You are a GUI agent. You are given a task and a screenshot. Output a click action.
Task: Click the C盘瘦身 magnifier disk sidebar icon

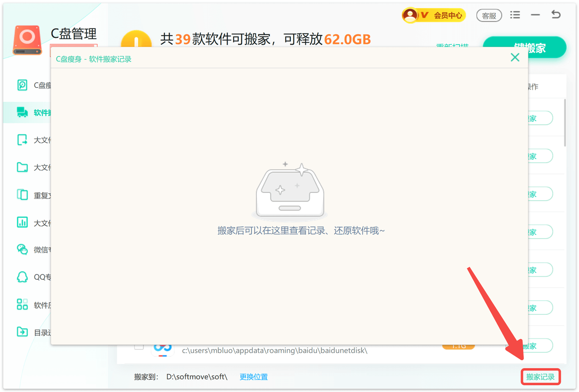tap(22, 85)
